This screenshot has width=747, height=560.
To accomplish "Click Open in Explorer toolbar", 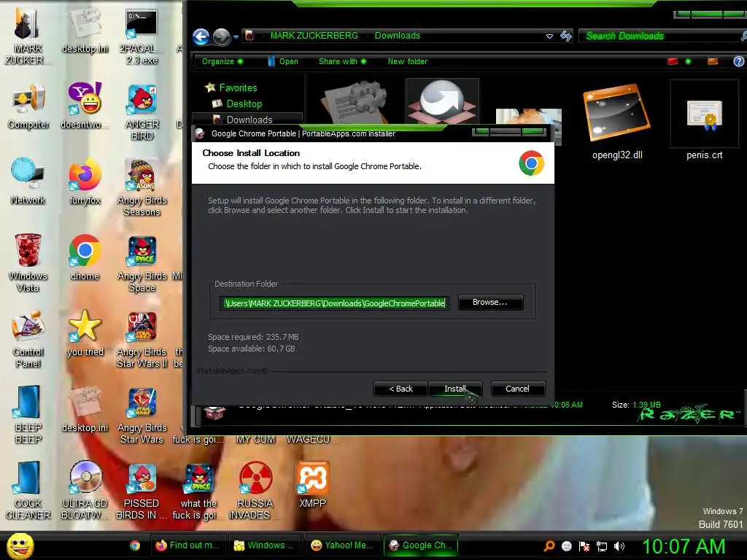I will tap(284, 61).
